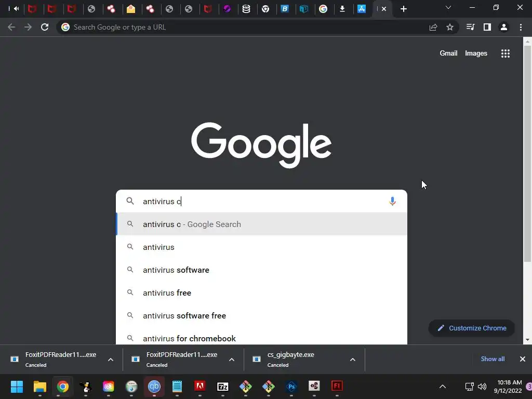The image size is (532, 399).
Task: Open Adobe Creative Cloud from taskbar
Action: coord(108,386)
